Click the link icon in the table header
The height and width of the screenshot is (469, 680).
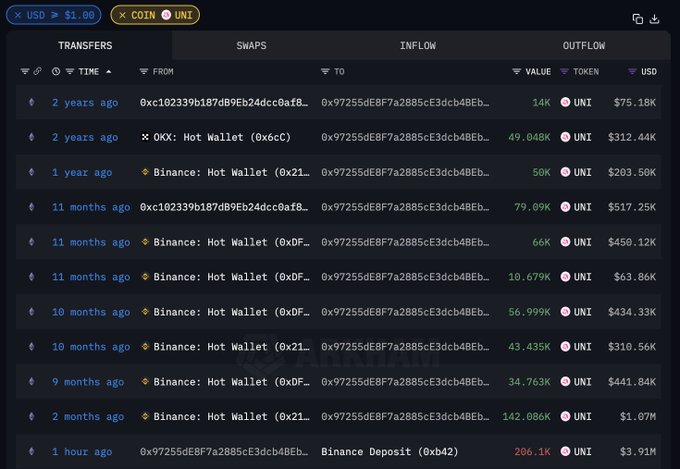(37, 71)
